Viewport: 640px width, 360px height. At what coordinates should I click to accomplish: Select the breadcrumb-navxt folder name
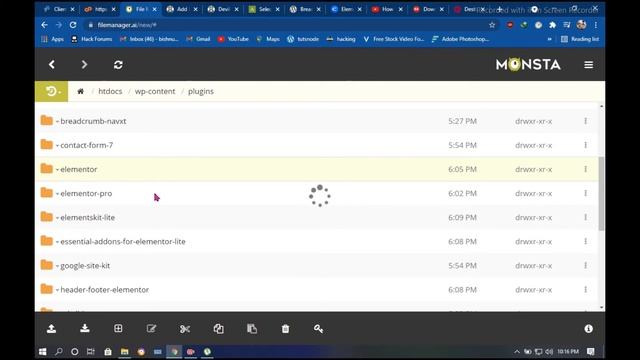coord(93,121)
